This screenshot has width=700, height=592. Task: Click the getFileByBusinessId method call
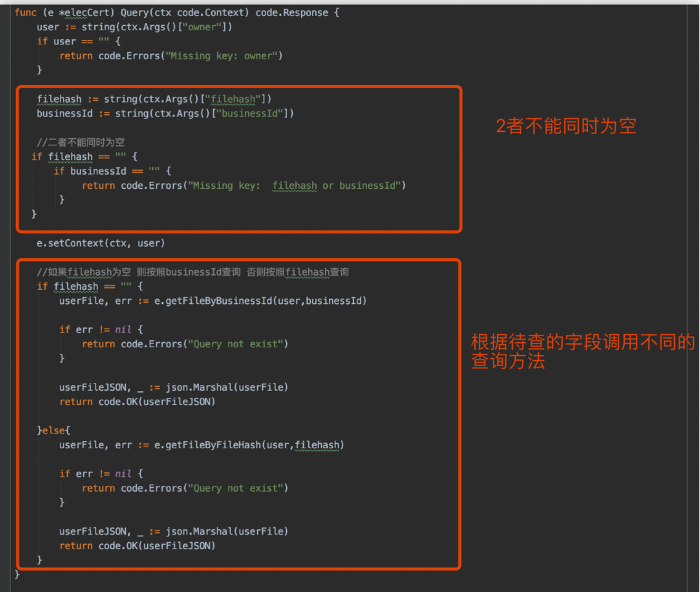click(x=240, y=301)
